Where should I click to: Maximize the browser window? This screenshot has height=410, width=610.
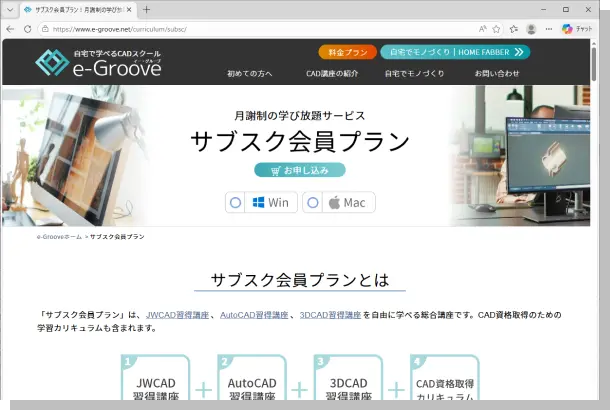click(566, 10)
